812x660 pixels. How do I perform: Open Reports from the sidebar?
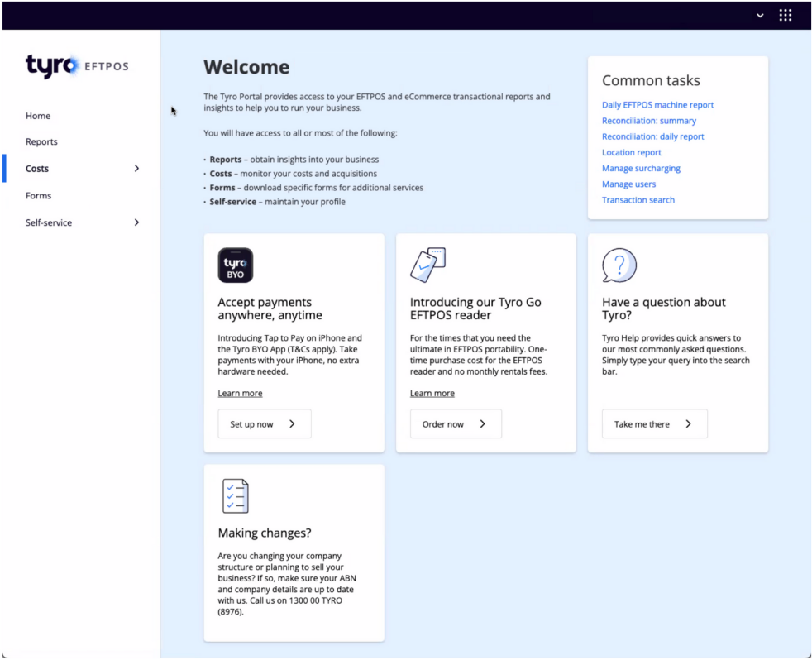pyautogui.click(x=41, y=141)
